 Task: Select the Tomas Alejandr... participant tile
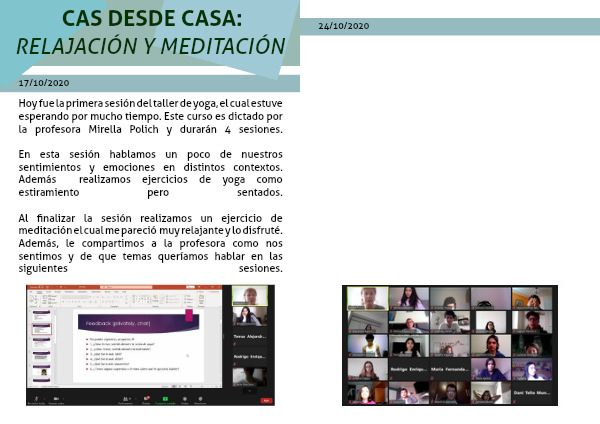251,334
